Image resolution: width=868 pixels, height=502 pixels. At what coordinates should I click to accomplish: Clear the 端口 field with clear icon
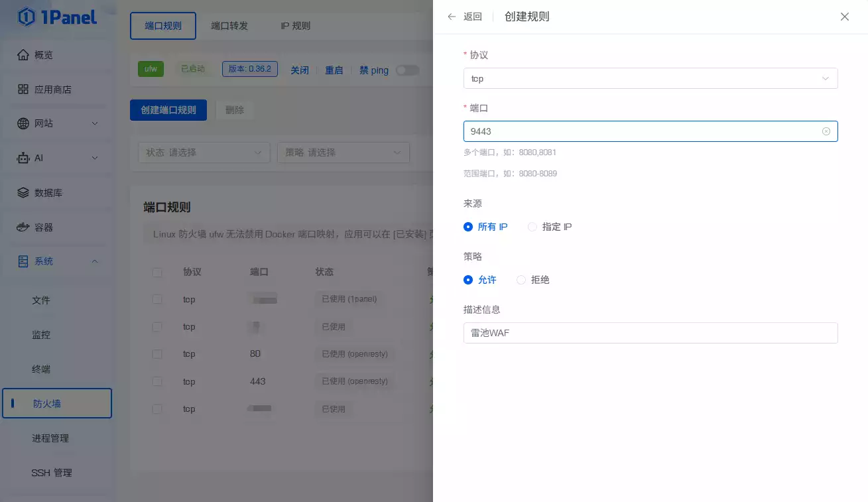point(826,131)
